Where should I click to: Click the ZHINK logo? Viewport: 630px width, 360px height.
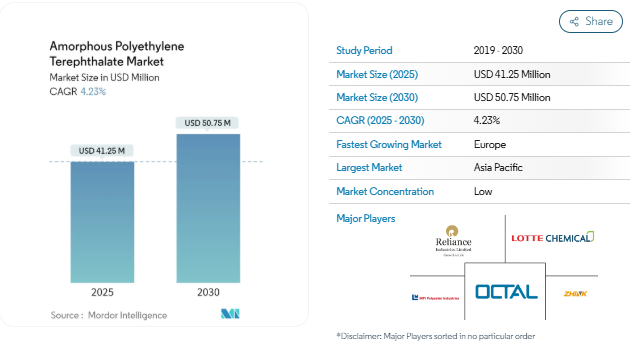(575, 294)
